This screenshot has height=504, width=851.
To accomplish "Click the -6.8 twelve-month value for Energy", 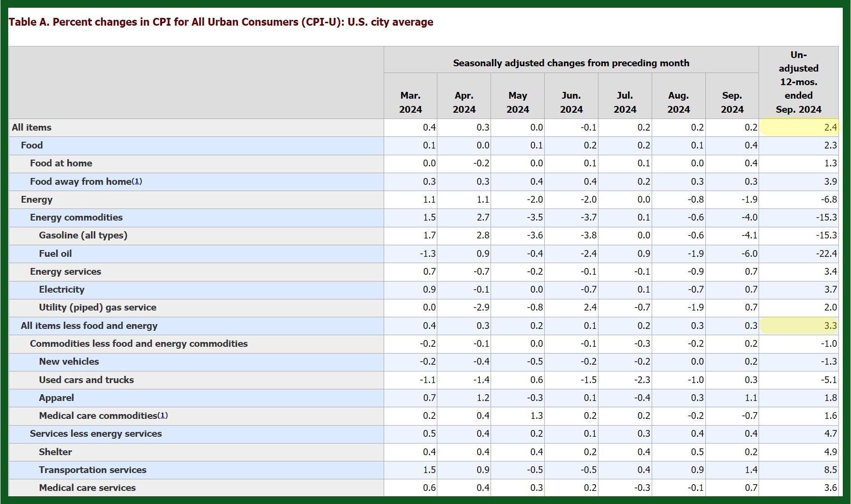I will [x=829, y=199].
